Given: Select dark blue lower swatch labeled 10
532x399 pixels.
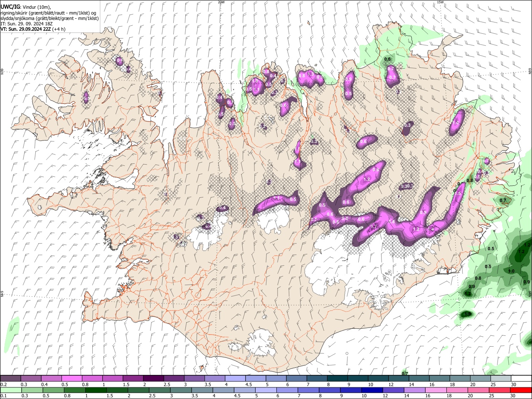Looking at the screenshot, I should [x=372, y=390].
